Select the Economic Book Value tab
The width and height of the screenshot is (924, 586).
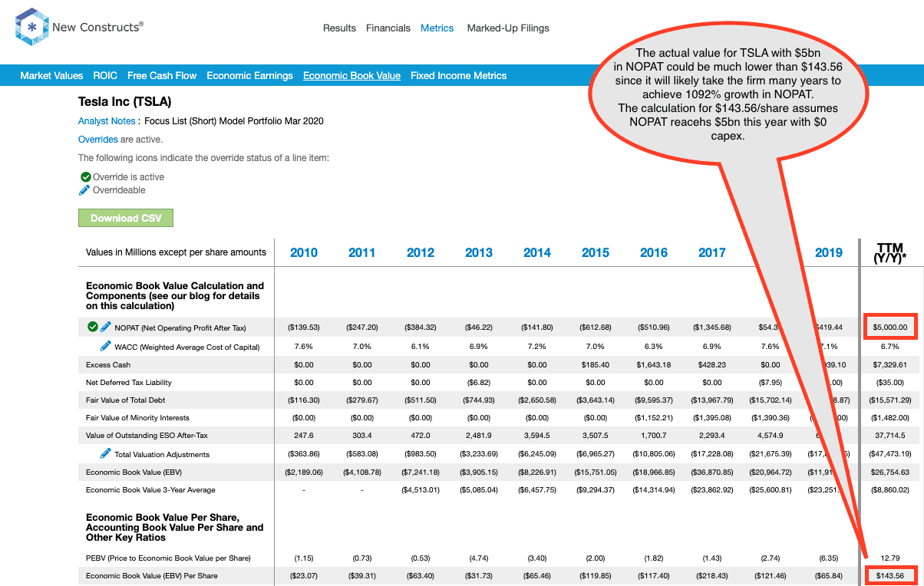(351, 75)
